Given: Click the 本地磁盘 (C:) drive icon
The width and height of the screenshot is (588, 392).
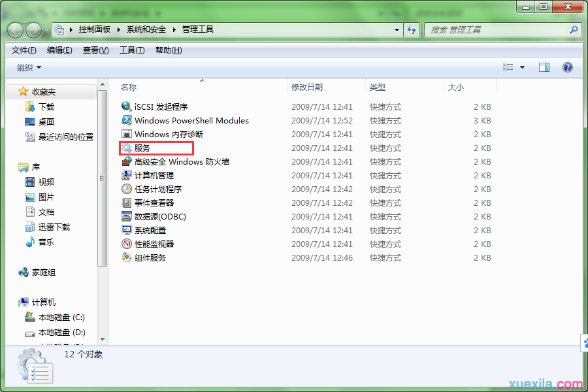Looking at the screenshot, I should tap(29, 318).
